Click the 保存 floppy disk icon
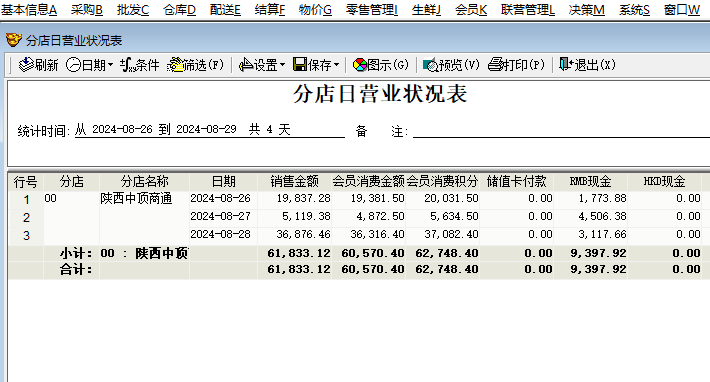Image resolution: width=710 pixels, height=382 pixels. pos(300,65)
